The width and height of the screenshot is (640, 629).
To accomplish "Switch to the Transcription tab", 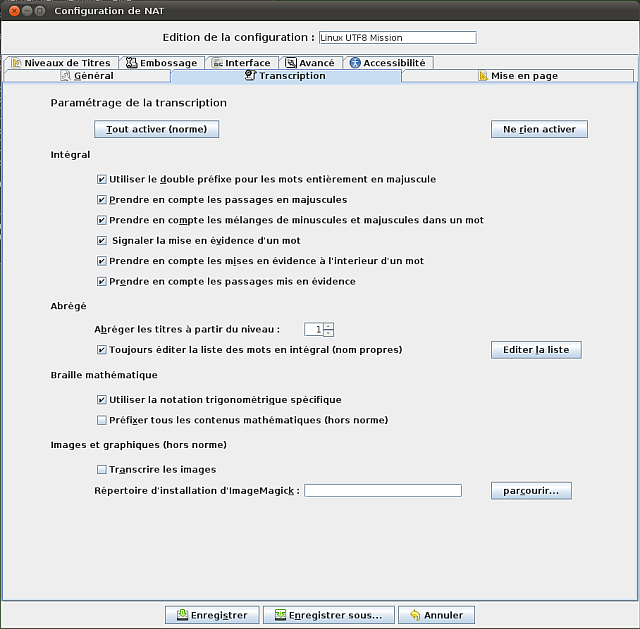I will [285, 76].
